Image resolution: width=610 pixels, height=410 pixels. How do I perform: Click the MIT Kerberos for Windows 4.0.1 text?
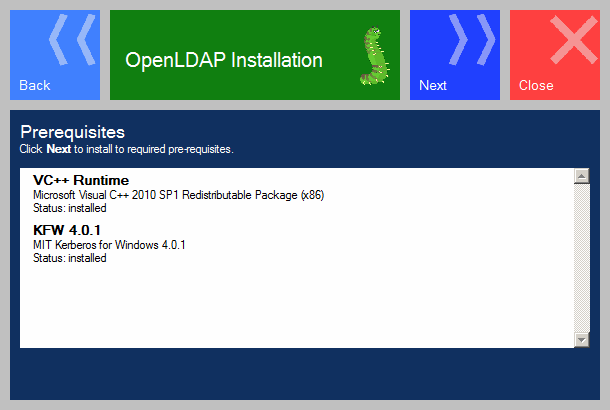point(109,245)
